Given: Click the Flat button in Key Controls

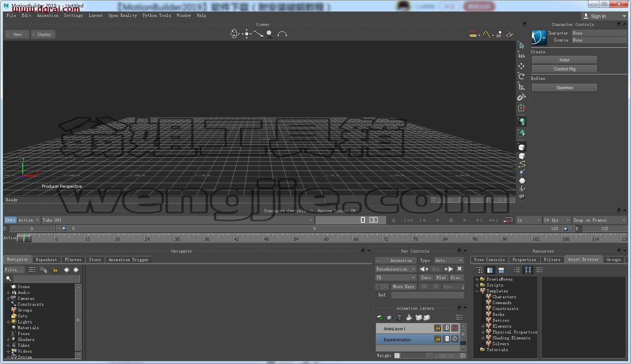Looking at the screenshot, I should (441, 278).
